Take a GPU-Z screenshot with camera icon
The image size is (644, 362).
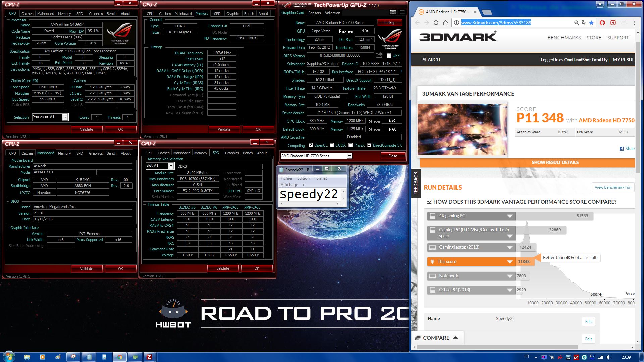(x=393, y=12)
